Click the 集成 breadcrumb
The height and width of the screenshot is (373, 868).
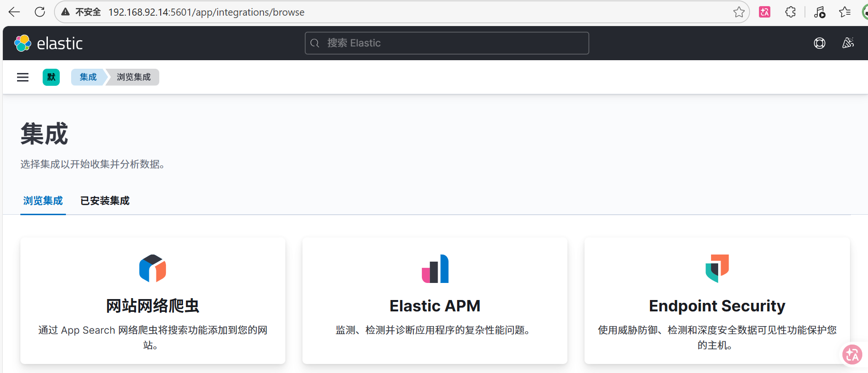coord(88,77)
